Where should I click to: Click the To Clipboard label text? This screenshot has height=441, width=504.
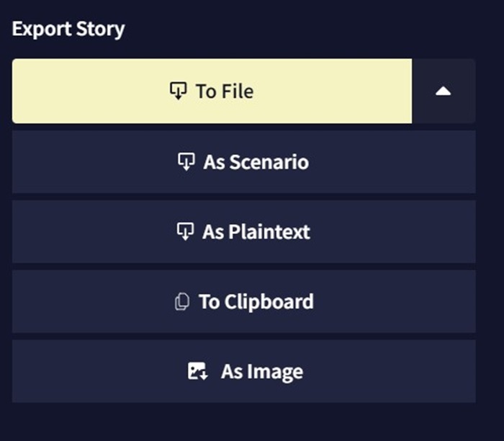point(256,301)
